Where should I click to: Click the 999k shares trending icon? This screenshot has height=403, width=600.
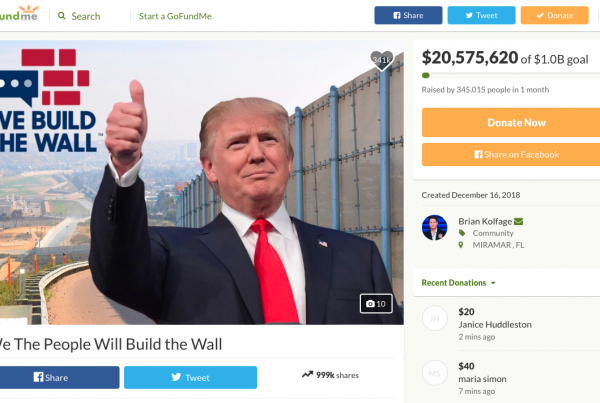click(307, 374)
